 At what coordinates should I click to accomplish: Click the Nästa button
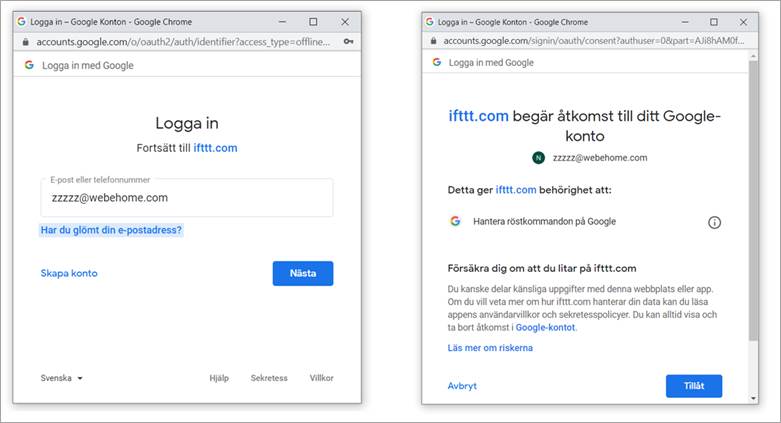point(303,274)
